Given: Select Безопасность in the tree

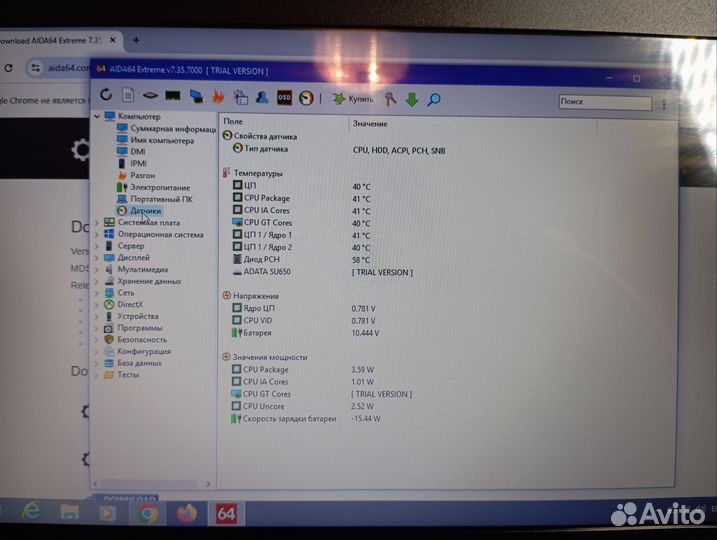Looking at the screenshot, I should point(142,340).
